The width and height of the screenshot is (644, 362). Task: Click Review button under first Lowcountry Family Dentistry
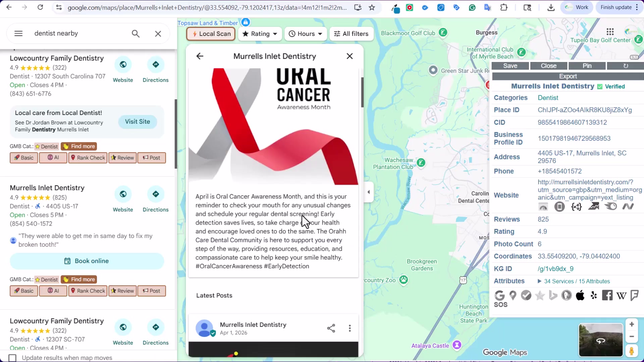122,158
